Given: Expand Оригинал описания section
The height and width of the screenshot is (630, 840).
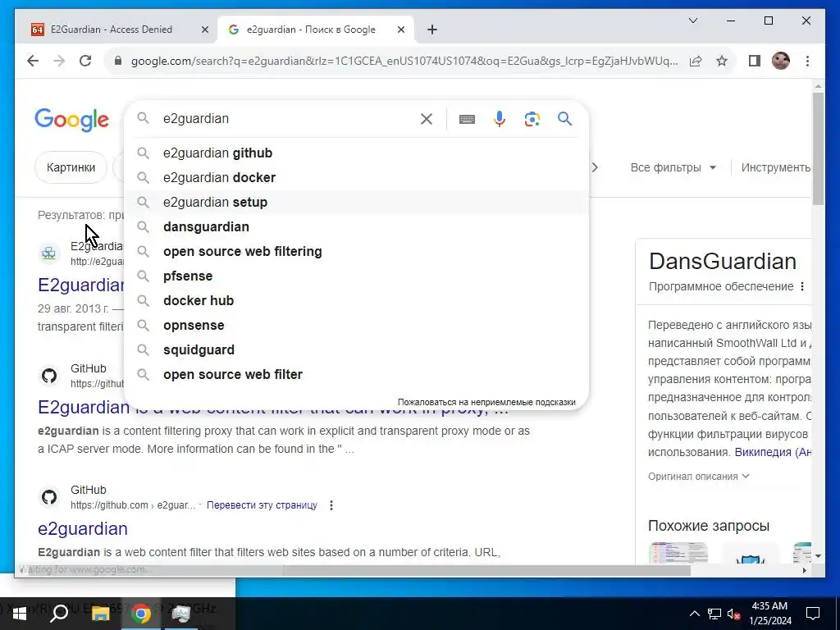Looking at the screenshot, I should (699, 477).
